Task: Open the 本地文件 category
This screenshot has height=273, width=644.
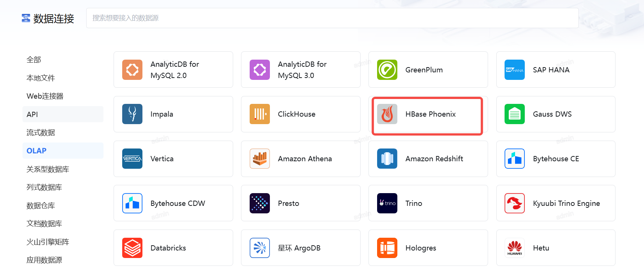Action: tap(40, 78)
